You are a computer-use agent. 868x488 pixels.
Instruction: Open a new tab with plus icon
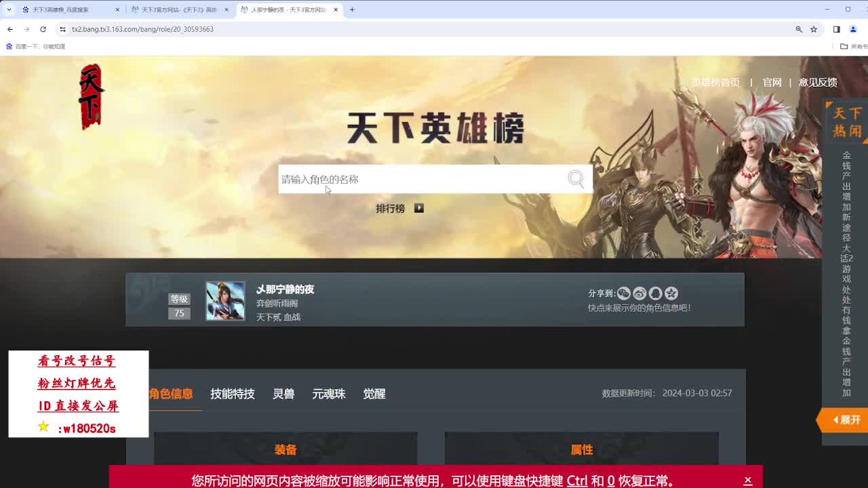click(352, 9)
